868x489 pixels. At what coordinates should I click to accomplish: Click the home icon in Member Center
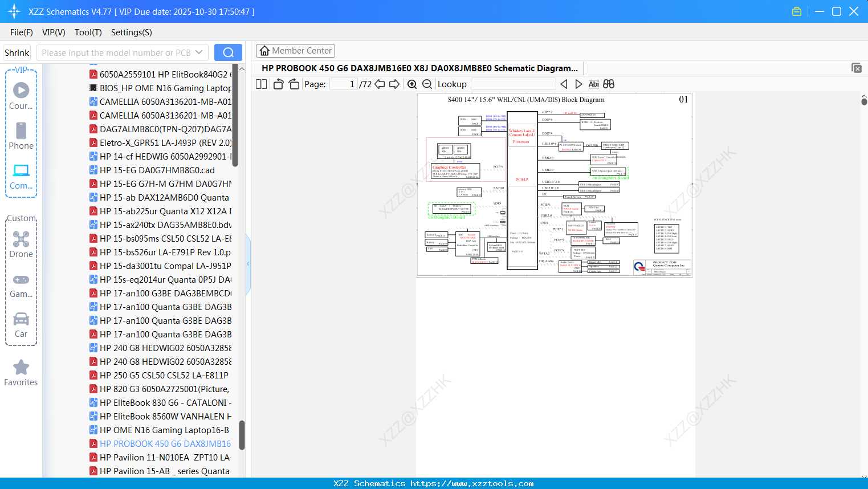(x=264, y=51)
